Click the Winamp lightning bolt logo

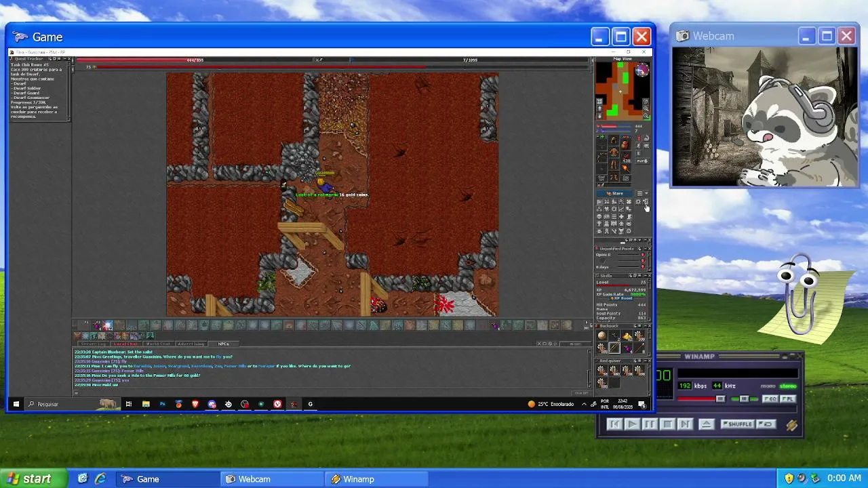pos(792,425)
